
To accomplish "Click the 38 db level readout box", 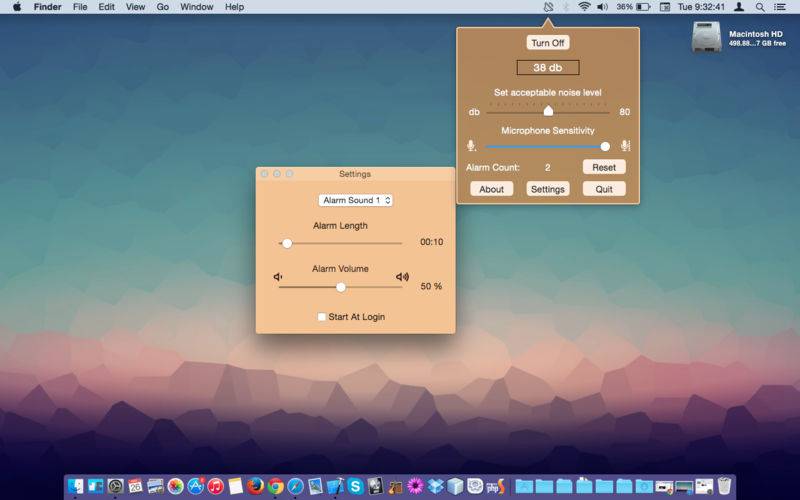I will [x=548, y=67].
